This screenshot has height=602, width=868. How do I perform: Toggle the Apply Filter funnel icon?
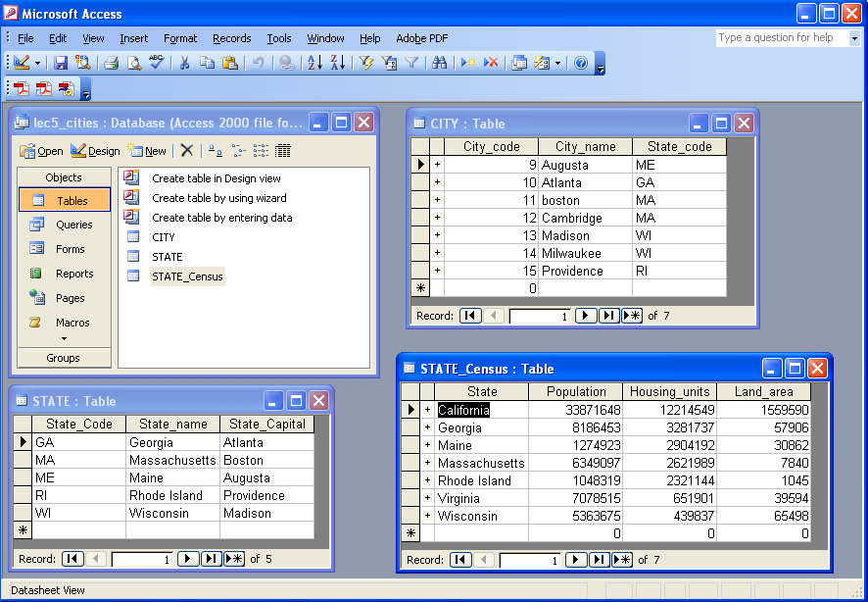point(411,63)
